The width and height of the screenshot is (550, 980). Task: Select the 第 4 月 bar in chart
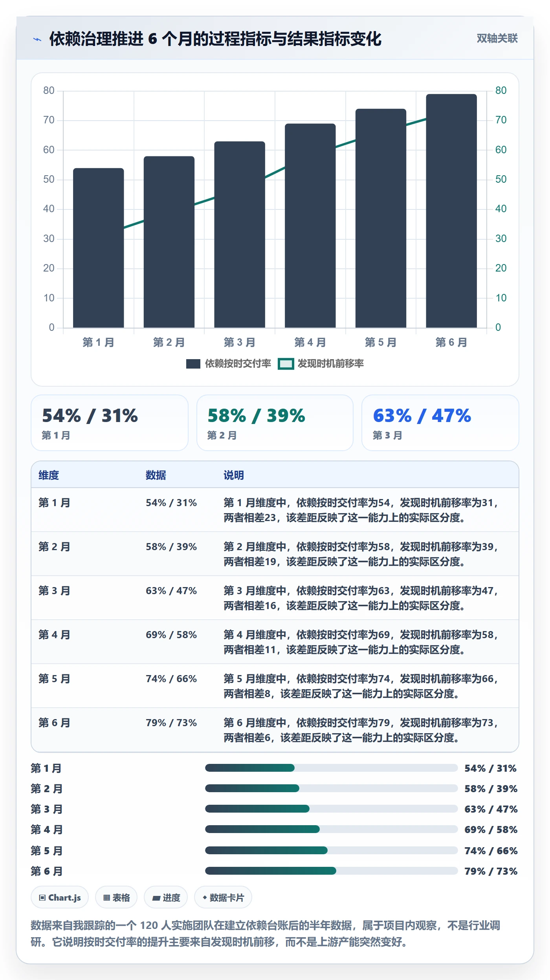[x=310, y=226]
